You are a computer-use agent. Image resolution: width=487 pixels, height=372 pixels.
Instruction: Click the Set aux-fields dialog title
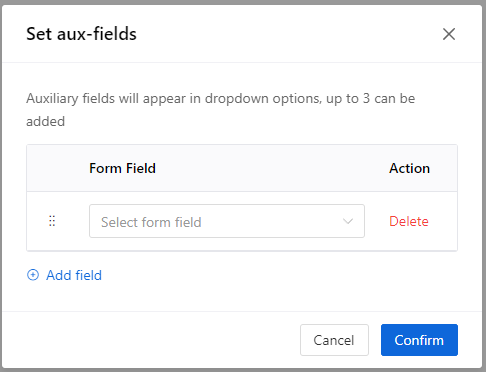(x=81, y=34)
